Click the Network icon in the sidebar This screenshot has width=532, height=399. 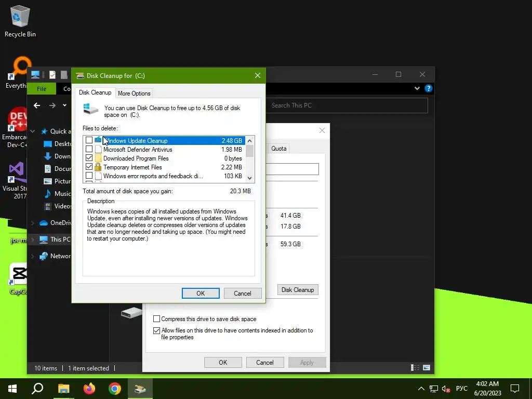(44, 256)
